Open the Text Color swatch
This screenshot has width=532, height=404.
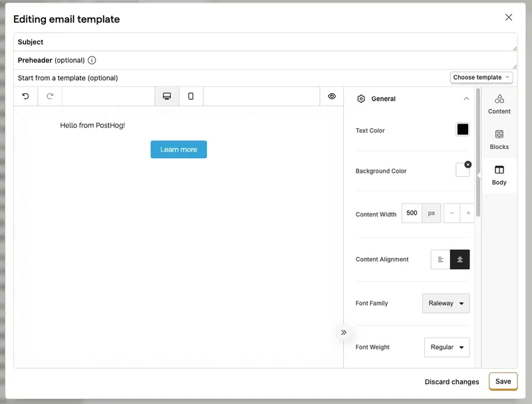point(464,130)
